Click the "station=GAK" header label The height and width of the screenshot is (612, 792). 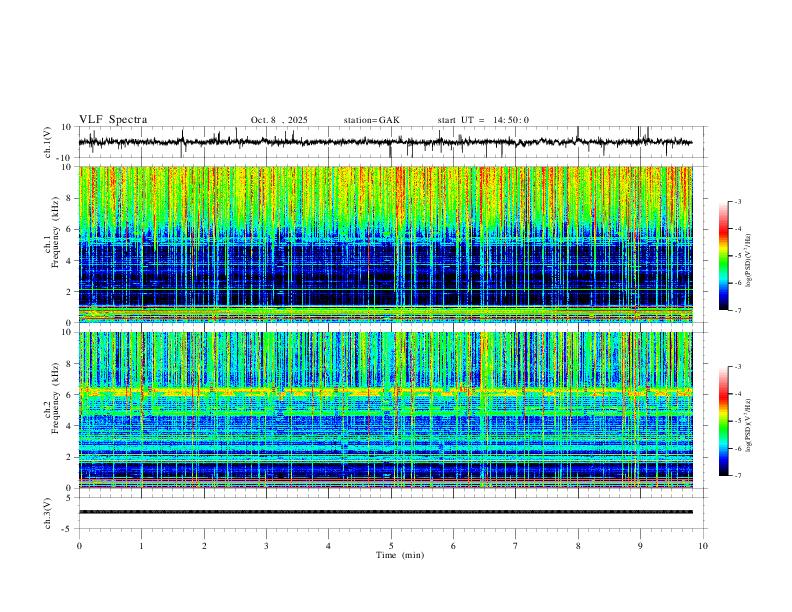pyautogui.click(x=371, y=120)
